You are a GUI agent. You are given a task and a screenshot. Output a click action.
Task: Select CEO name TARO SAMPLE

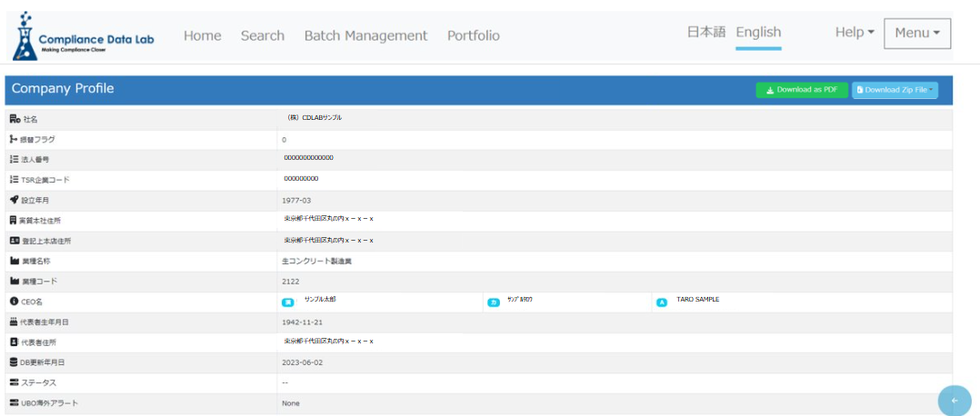tap(698, 300)
